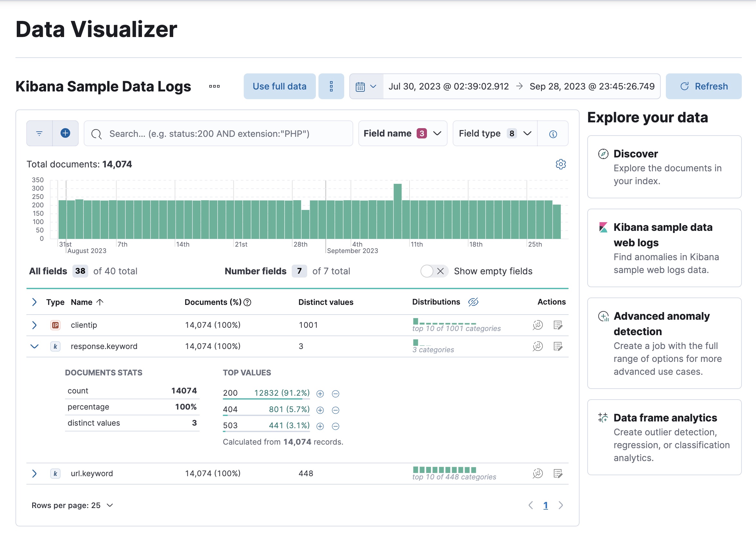The width and height of the screenshot is (756, 557).
Task: Hide distributions using the eye icon
Action: (x=473, y=302)
